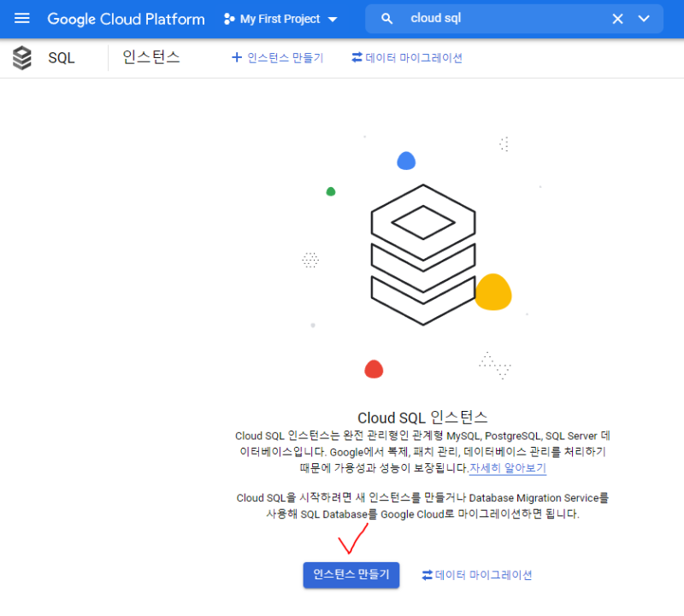
Task: Expand search options with the chevron arrow
Action: (x=644, y=19)
